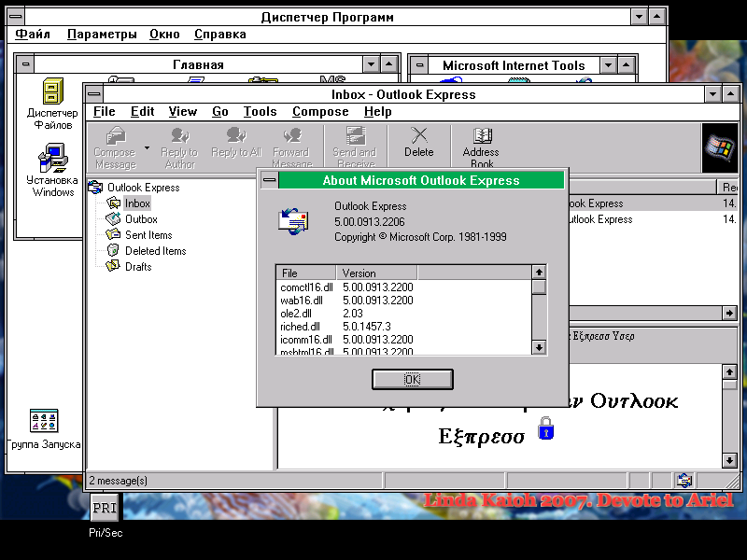
Task: Open Диспетчер Файлов icon in Главная
Action: point(52,91)
